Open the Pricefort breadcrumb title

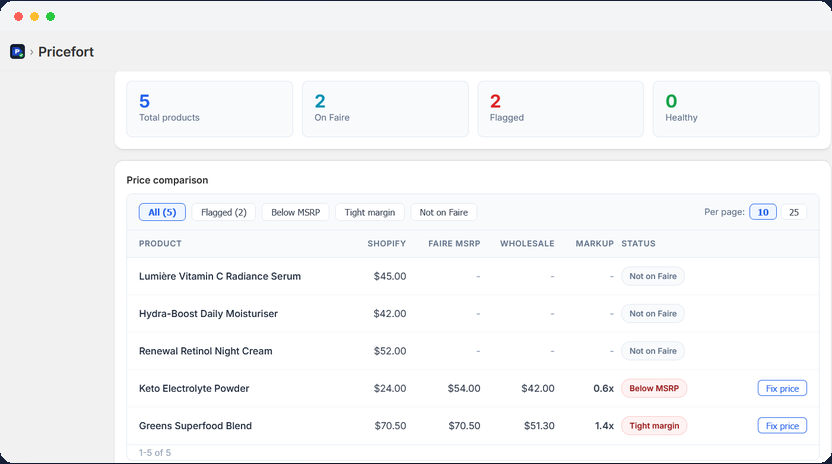(66, 51)
